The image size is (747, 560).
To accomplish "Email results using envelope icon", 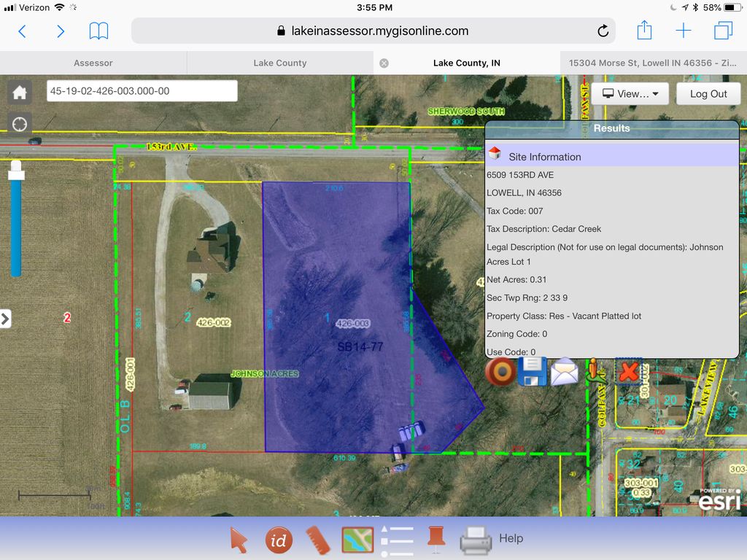I will pyautogui.click(x=564, y=372).
